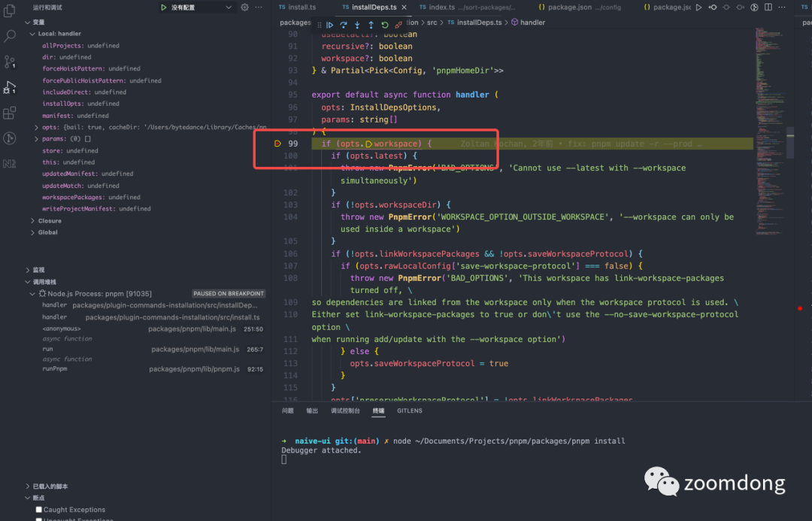Image resolution: width=812 pixels, height=521 pixels.
Task: Click the breakpoint arrow at line 99
Action: pyautogui.click(x=277, y=144)
